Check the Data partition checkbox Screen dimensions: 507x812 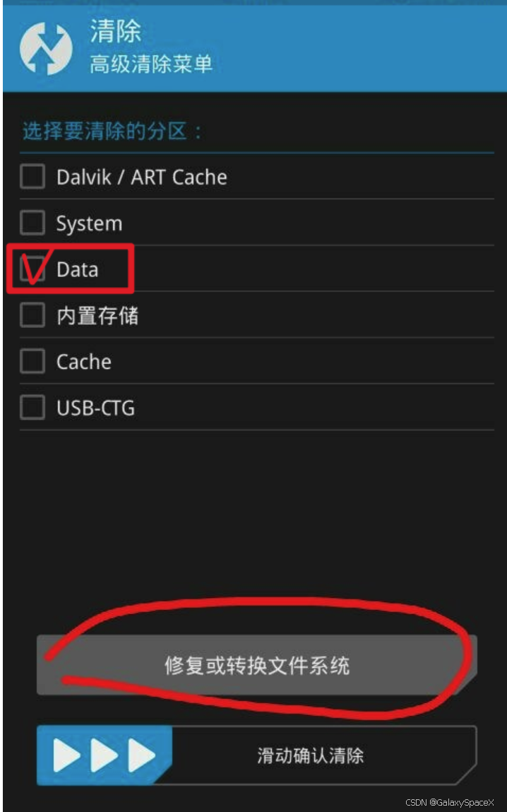tap(32, 269)
